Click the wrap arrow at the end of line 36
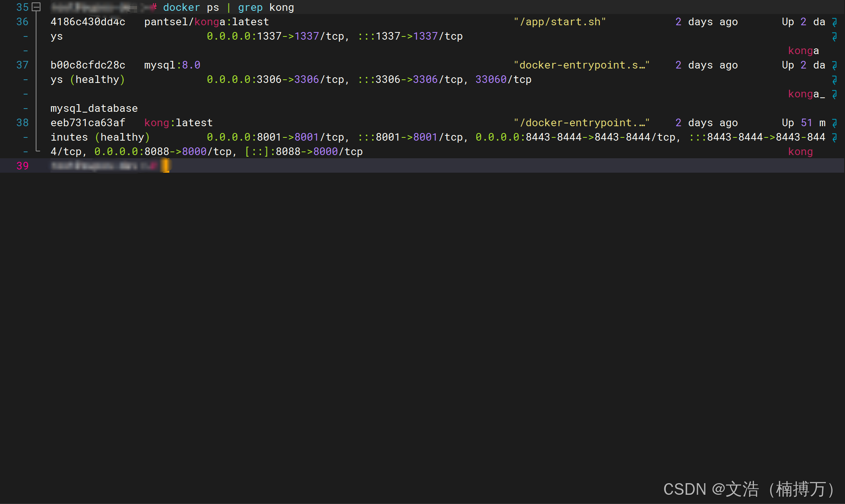 point(834,22)
